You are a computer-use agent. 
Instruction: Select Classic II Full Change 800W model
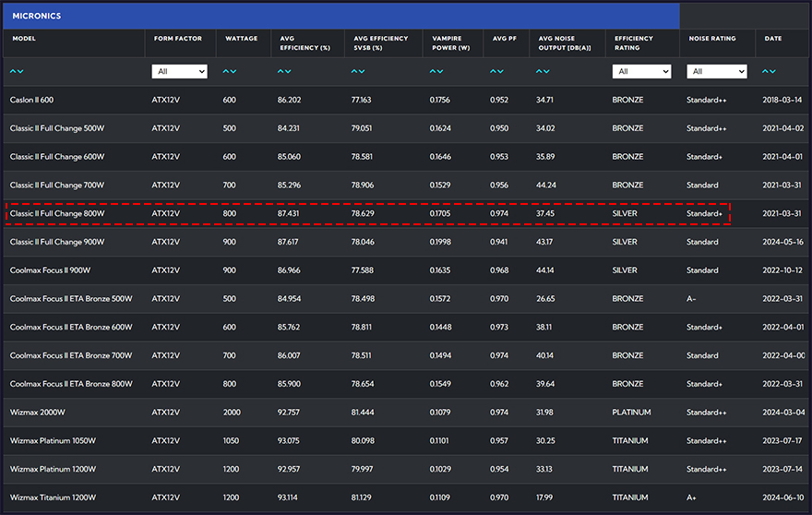pyautogui.click(x=57, y=213)
